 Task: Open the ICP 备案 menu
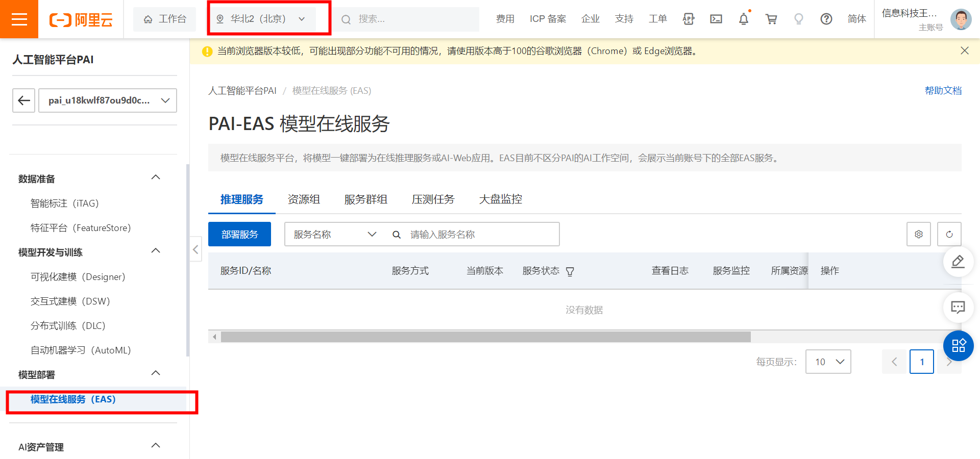[x=548, y=19]
